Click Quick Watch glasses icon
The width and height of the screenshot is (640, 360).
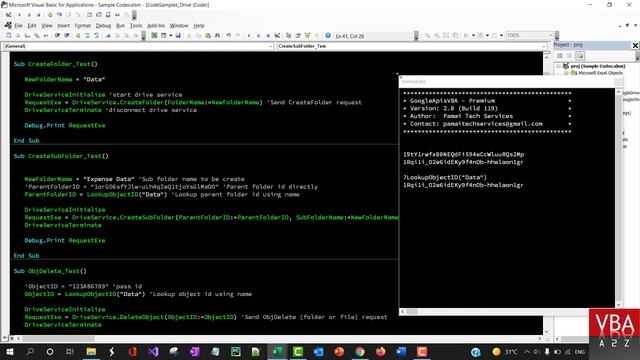coord(117,15)
